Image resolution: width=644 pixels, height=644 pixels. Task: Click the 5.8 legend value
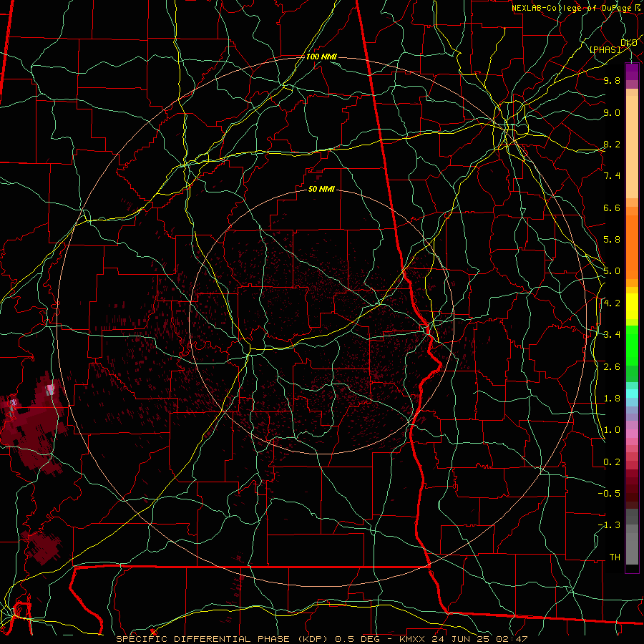coord(612,240)
